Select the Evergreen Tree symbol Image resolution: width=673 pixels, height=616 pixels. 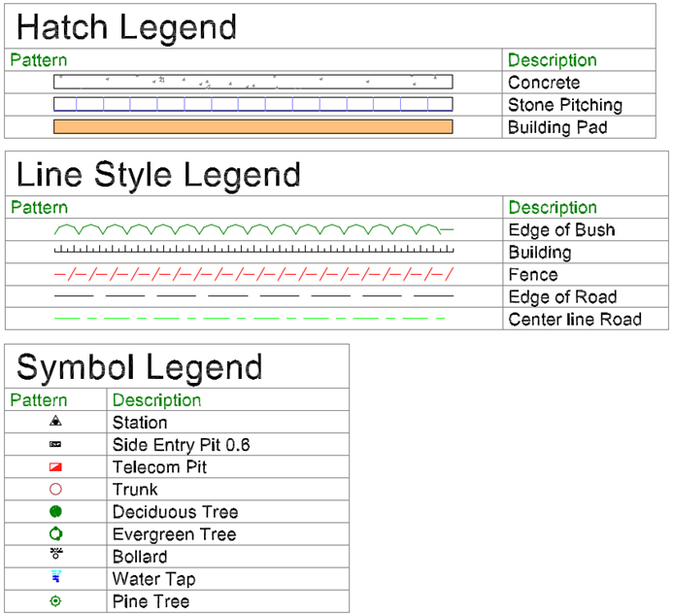pos(55,534)
